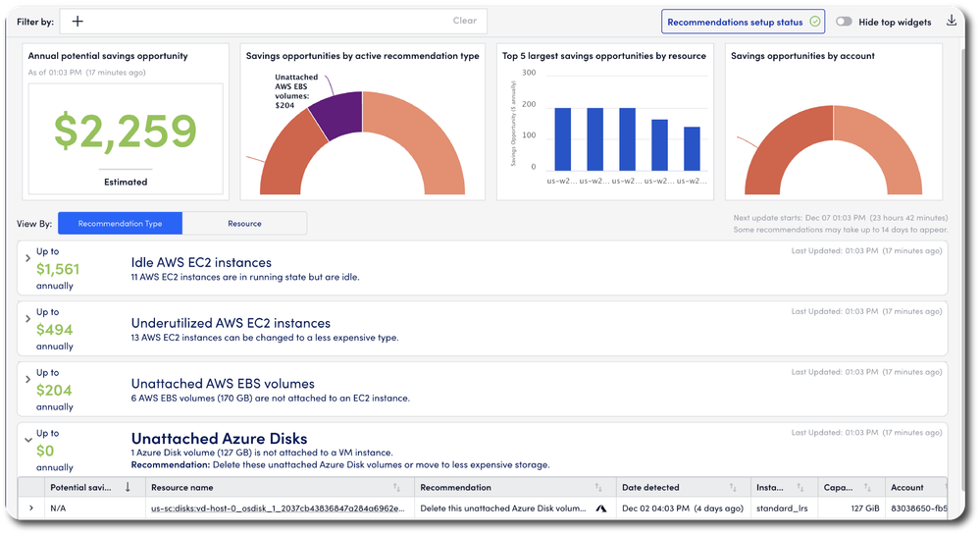980x535 pixels.
Task: Sort the table by Resource name
Action: (396, 487)
